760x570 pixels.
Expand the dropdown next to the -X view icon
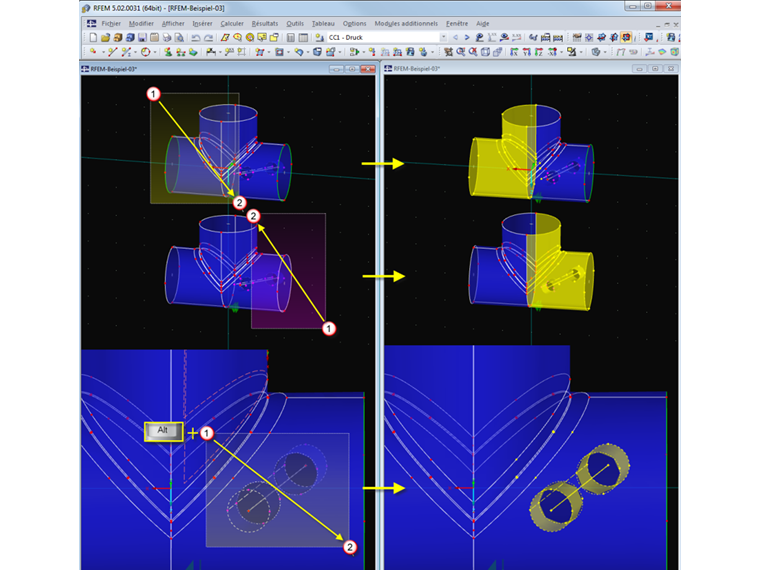point(561,52)
